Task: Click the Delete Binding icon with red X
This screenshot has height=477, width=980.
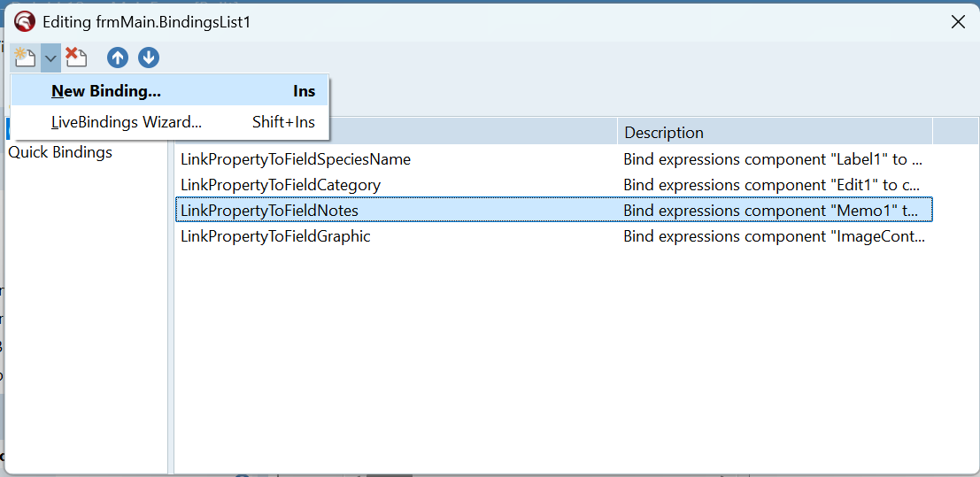Action: 76,58
